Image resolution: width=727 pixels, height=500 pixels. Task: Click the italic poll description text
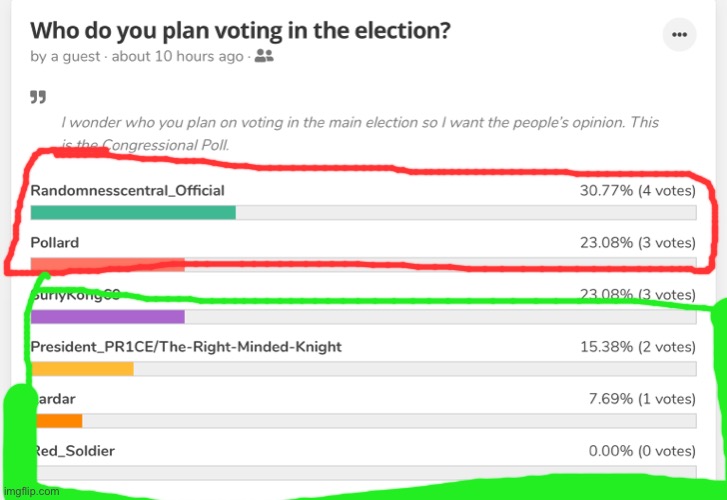pyautogui.click(x=360, y=134)
